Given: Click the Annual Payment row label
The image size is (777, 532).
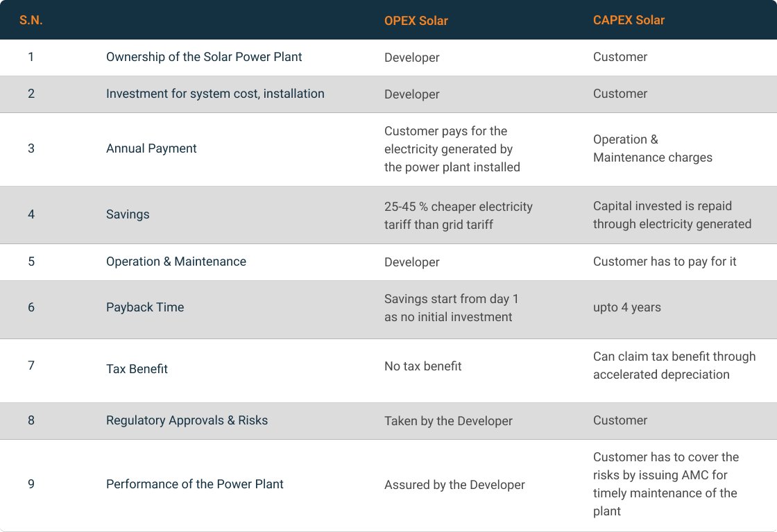Looking at the screenshot, I should click(151, 148).
